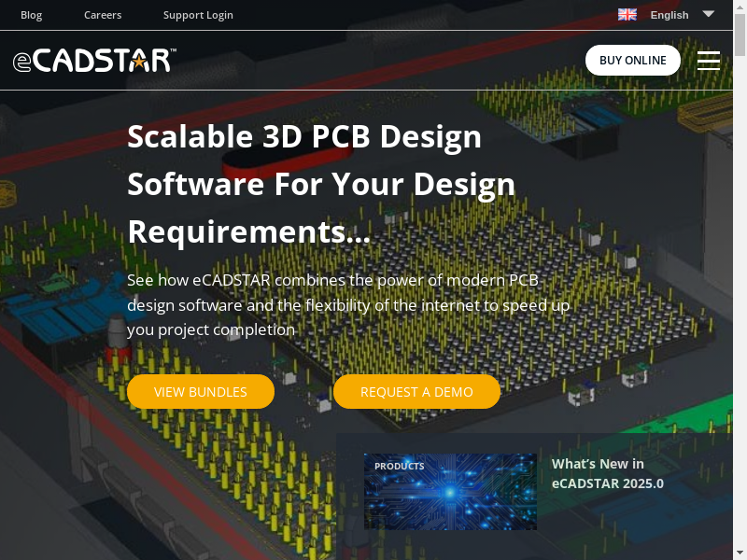747x560 pixels.
Task: Open the hamburger navigation menu
Action: click(708, 61)
